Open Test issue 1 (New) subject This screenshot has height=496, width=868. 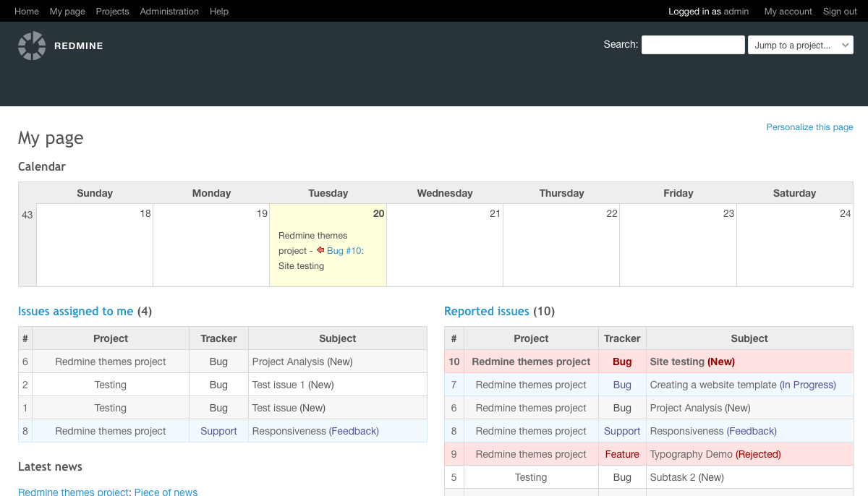(293, 385)
